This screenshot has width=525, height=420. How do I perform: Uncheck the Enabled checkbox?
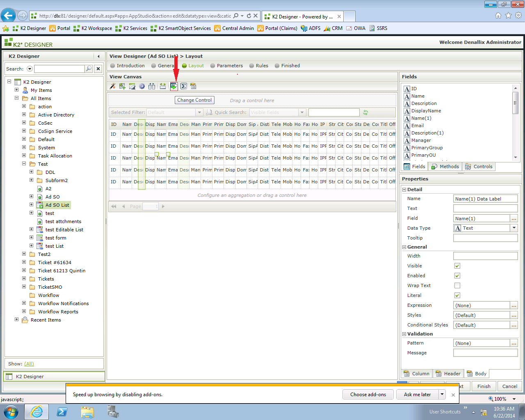tap(457, 276)
